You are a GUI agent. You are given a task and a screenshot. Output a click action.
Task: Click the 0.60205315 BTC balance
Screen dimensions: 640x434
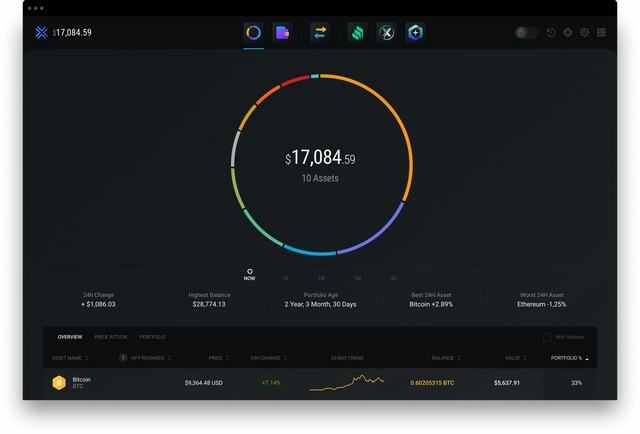(432, 383)
